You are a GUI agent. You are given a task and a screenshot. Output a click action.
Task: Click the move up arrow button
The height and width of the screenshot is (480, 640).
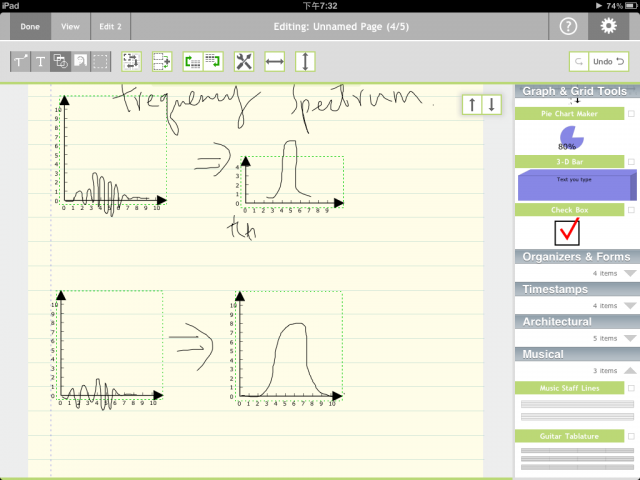(x=472, y=104)
